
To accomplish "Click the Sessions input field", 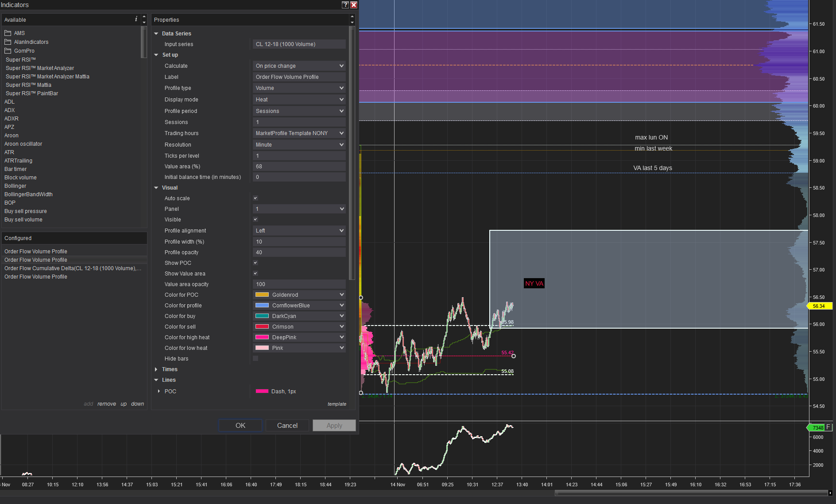I will point(299,122).
